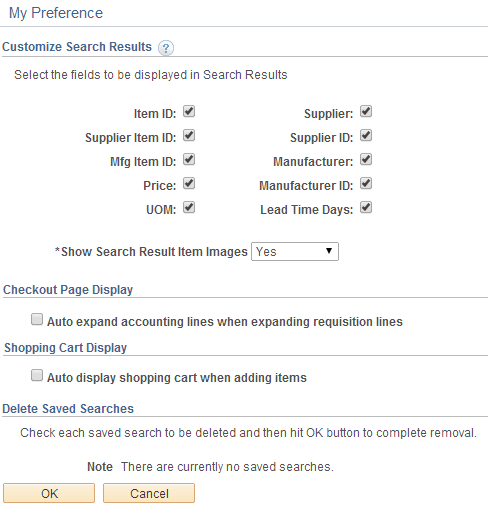Click the Checkout Page Display heading
This screenshot has width=488, height=512.
coord(68,290)
